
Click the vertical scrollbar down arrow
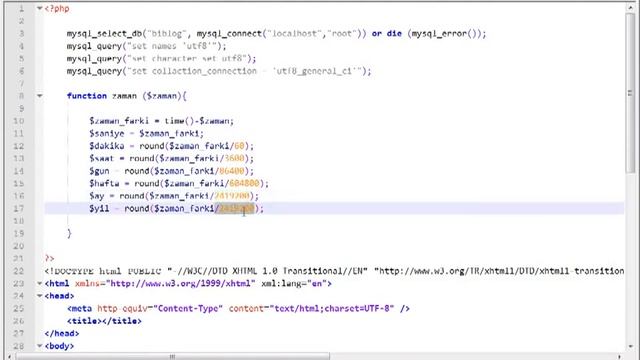click(631, 346)
